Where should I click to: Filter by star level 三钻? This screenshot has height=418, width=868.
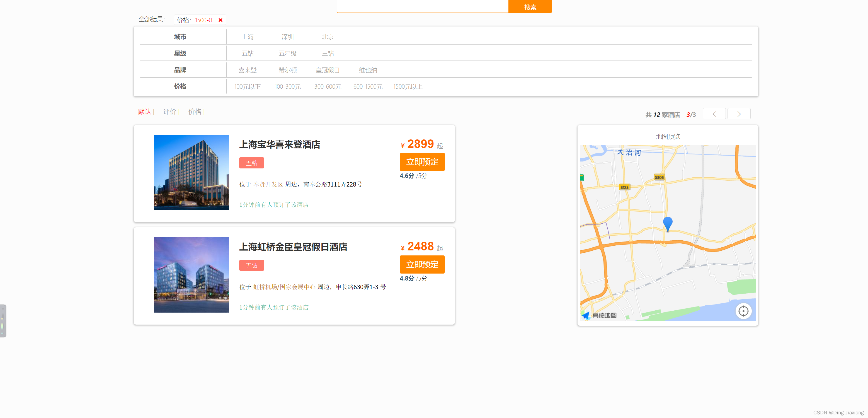click(x=328, y=53)
